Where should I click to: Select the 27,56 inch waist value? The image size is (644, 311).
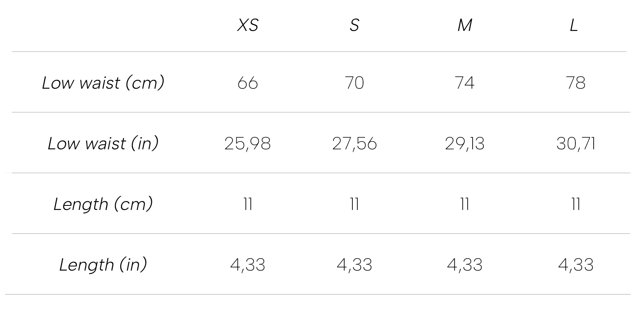click(x=354, y=144)
